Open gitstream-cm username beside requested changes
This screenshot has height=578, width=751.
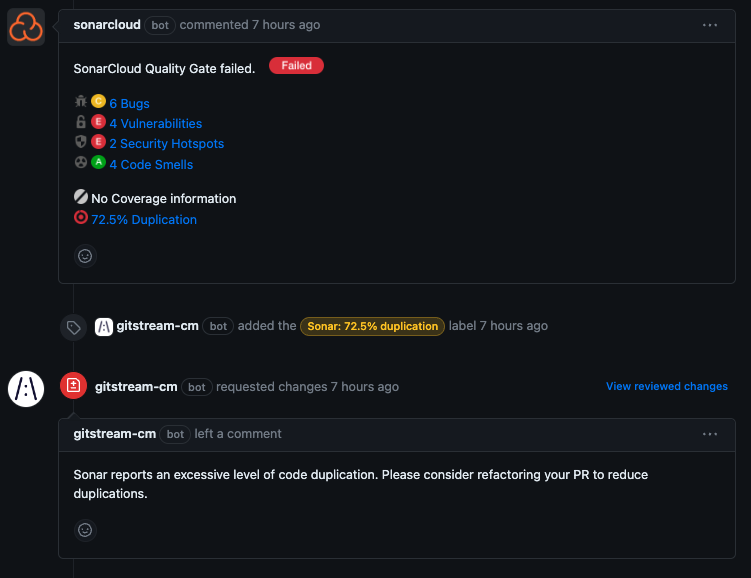click(x=136, y=387)
